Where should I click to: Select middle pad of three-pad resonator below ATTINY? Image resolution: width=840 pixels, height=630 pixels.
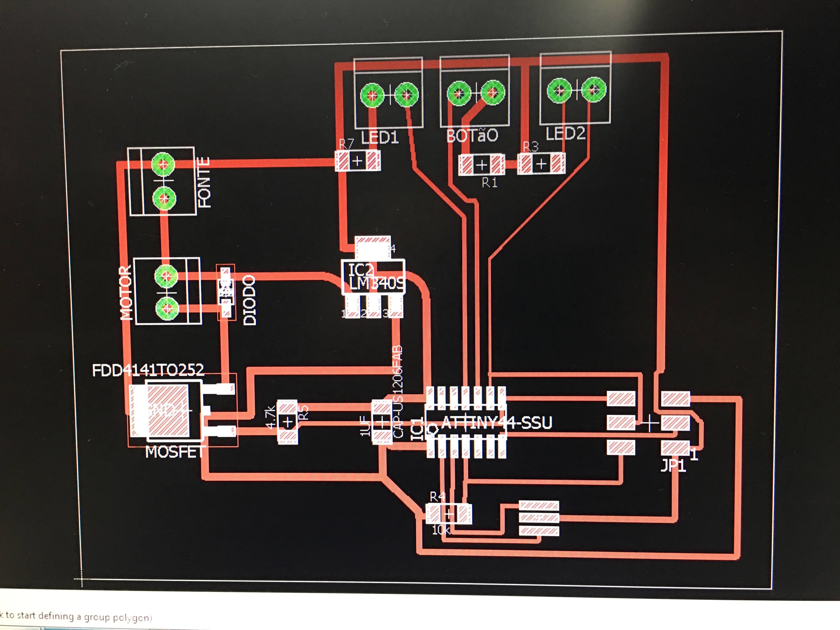(539, 518)
